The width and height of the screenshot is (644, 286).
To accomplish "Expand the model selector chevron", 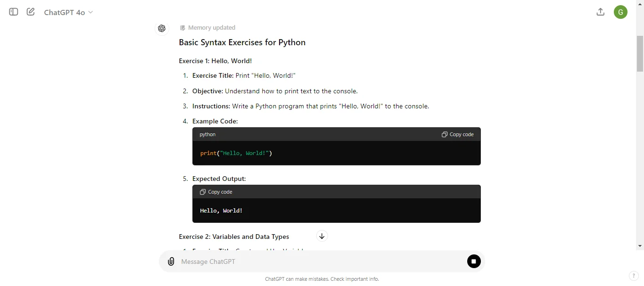I will click(90, 13).
